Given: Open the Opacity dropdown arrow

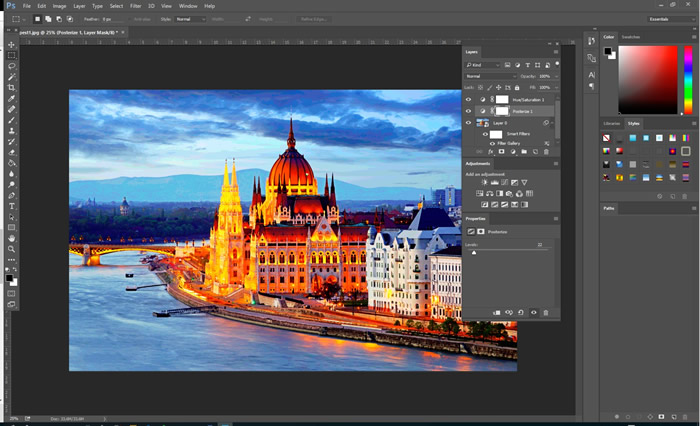Looking at the screenshot, I should click(556, 76).
